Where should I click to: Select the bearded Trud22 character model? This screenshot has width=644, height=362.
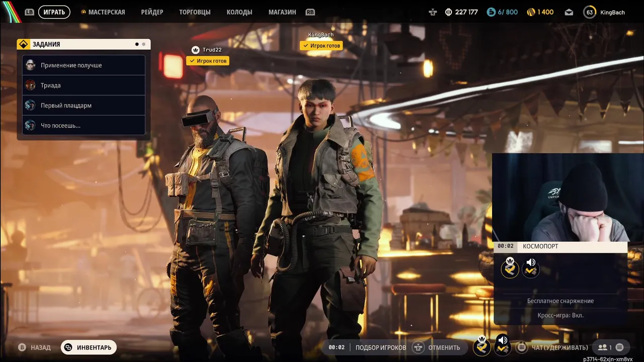coord(214,221)
